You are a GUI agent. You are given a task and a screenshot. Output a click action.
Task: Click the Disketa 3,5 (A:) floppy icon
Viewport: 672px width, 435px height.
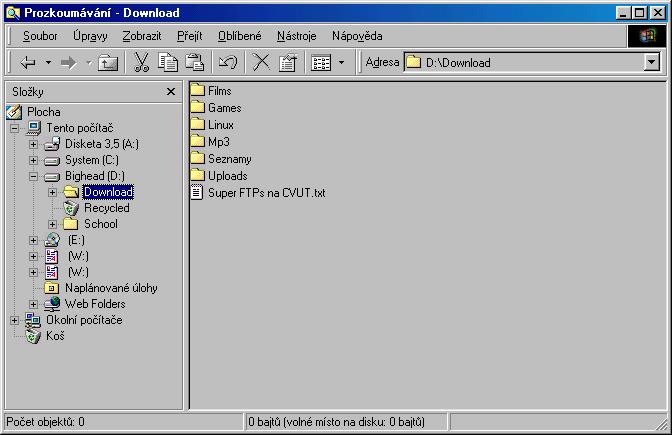(52, 144)
